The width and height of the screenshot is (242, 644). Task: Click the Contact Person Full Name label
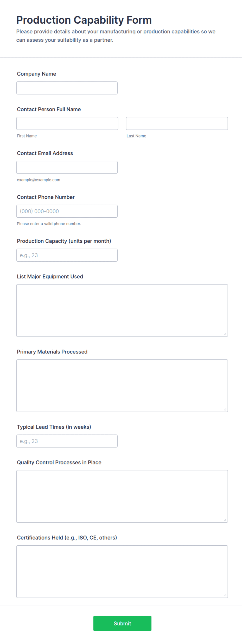coord(49,109)
